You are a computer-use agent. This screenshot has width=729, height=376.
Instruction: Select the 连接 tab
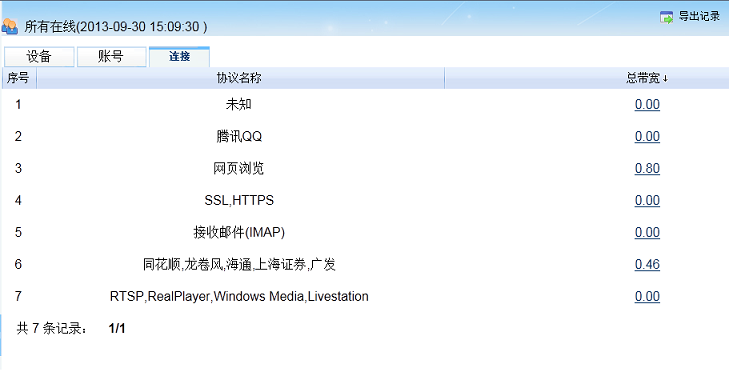click(179, 57)
